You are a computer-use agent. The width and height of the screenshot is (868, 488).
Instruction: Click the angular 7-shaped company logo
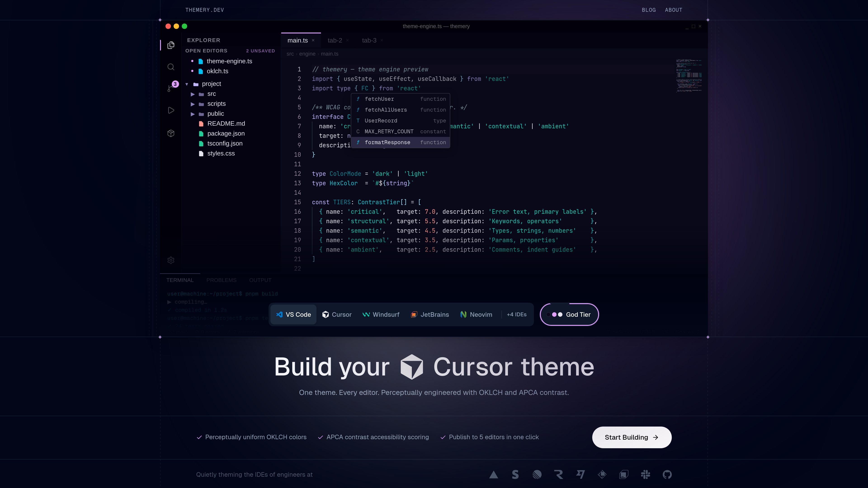coord(580,474)
